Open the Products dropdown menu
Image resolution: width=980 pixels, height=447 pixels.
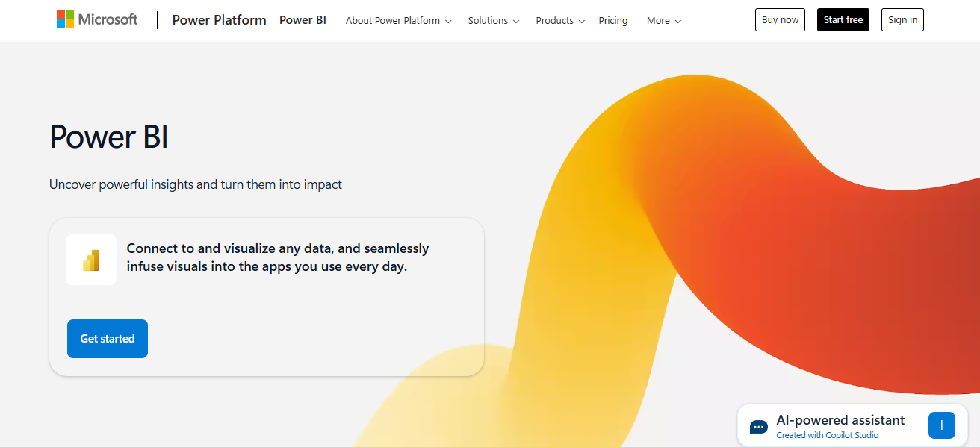pos(560,21)
